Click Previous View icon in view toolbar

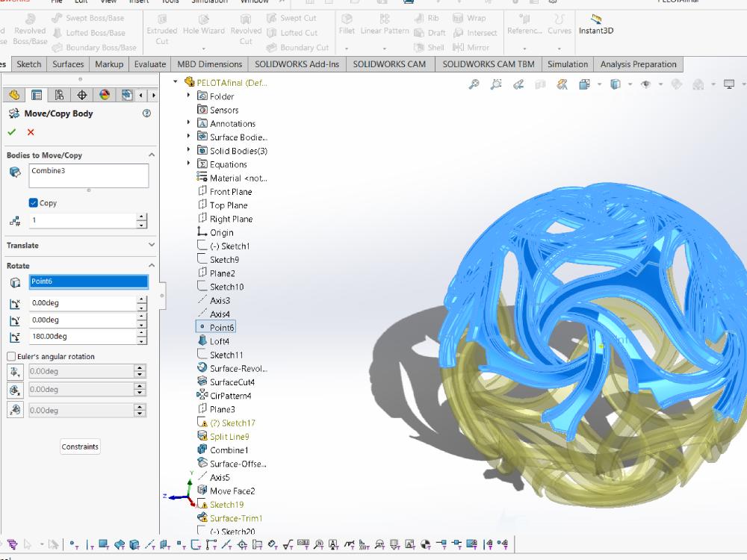tap(518, 84)
